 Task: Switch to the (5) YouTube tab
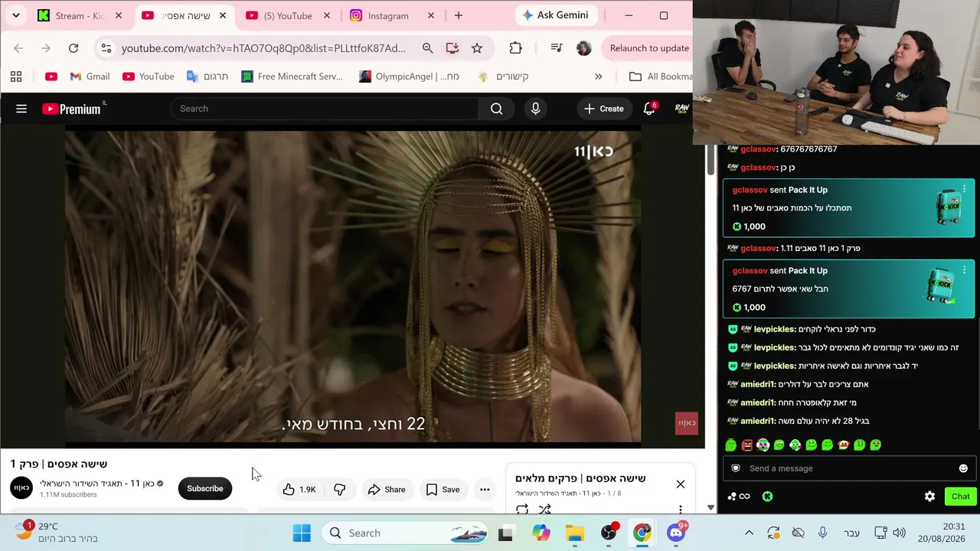(x=288, y=15)
